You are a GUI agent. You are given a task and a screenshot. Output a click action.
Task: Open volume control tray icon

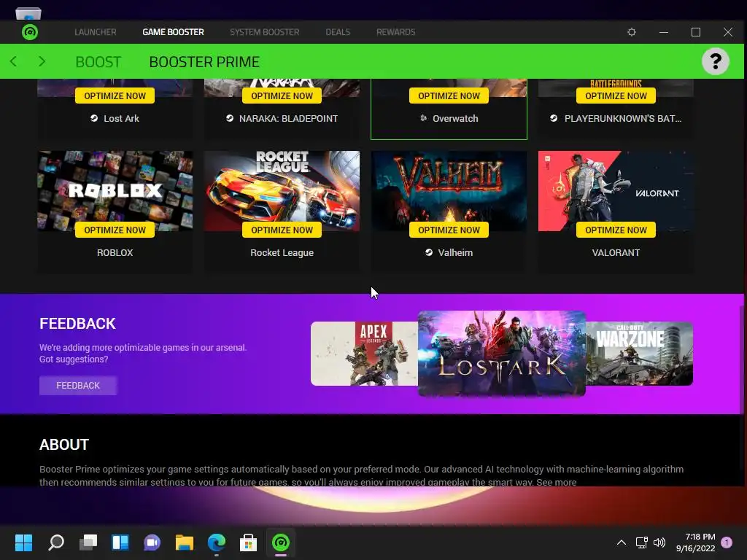659,542
